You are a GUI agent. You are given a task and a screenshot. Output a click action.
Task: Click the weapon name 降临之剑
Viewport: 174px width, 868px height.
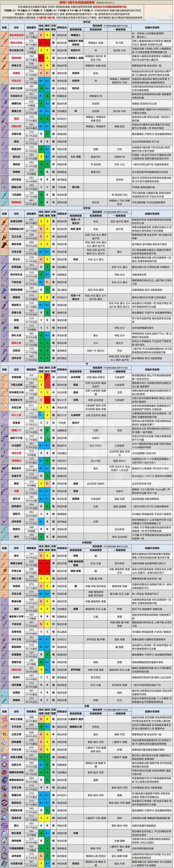(x=17, y=187)
